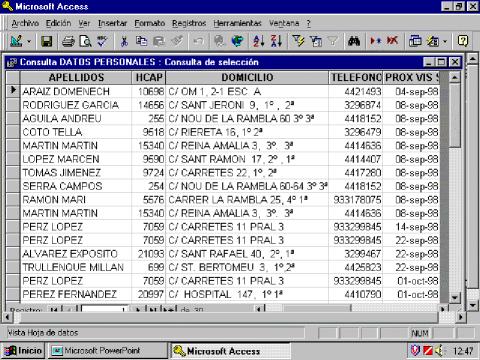Screen dimensions: 480x360
Task: Apply Filter by Selection icon
Action: click(x=298, y=41)
